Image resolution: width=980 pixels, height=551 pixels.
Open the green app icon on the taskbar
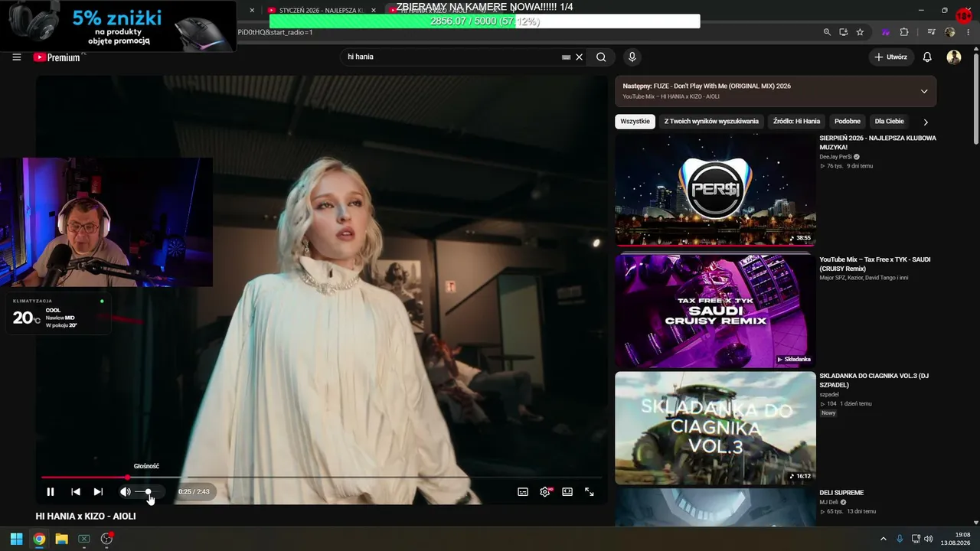84,539
